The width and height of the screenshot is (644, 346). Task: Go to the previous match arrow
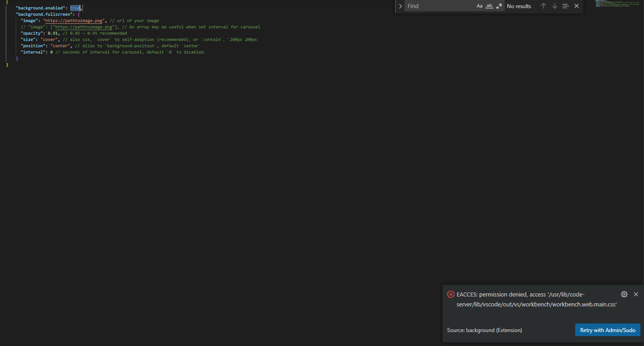click(x=543, y=6)
